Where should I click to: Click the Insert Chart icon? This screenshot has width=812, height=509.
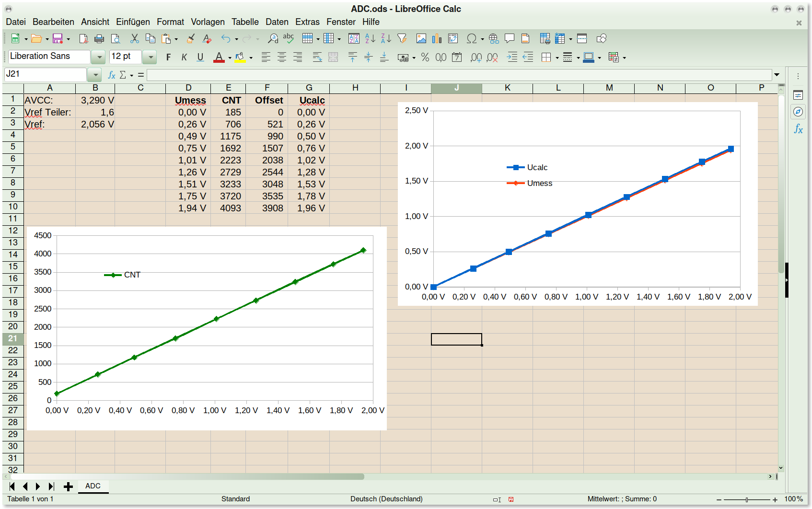pos(437,39)
